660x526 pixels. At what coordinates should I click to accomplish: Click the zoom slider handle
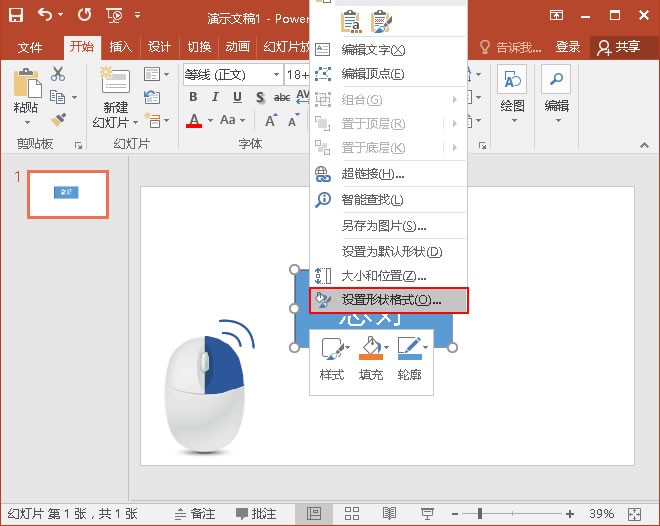click(479, 513)
